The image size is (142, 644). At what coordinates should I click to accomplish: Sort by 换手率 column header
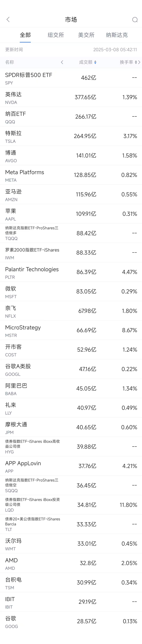point(126,62)
